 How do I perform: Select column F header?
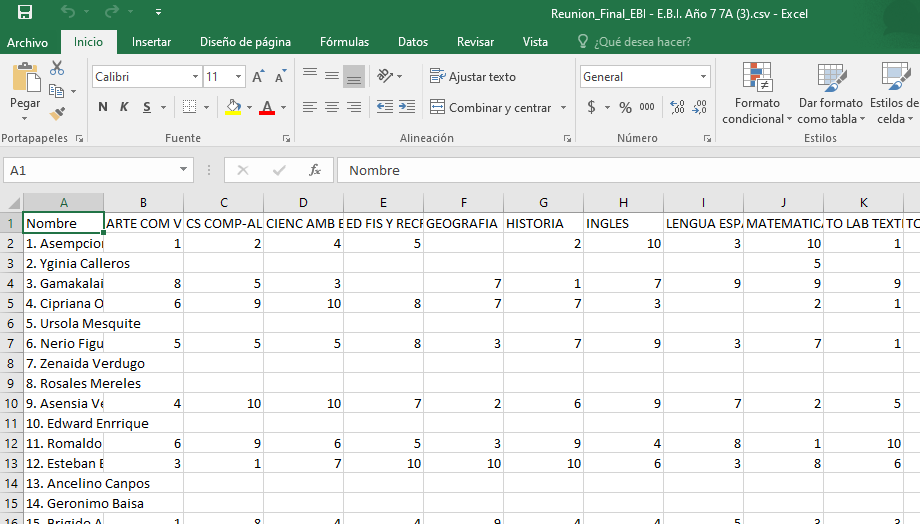[x=464, y=203]
